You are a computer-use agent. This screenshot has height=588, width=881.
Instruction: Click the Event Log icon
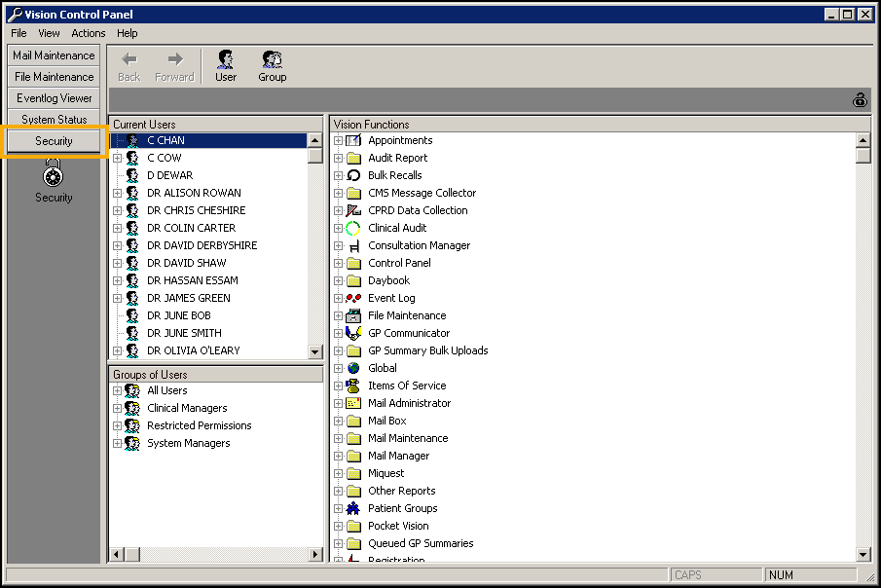click(353, 298)
